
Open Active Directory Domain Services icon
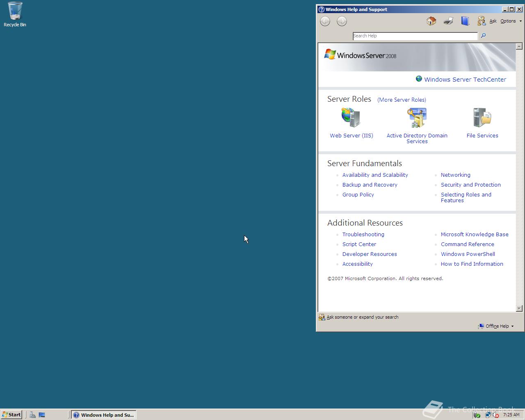point(417,118)
